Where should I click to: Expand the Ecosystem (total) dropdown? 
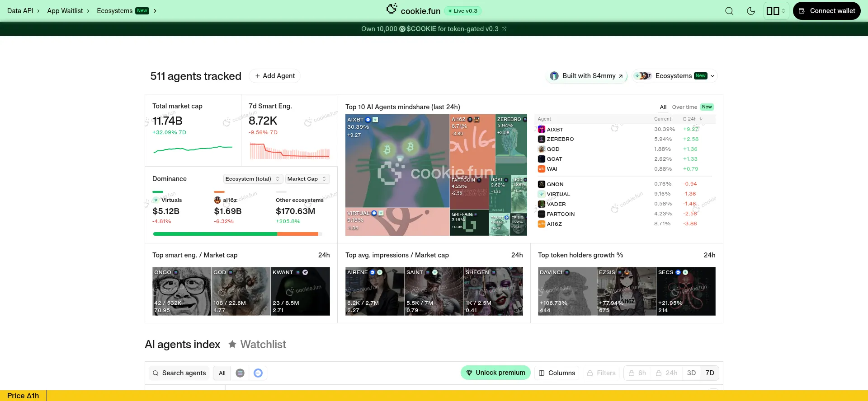[253, 179]
